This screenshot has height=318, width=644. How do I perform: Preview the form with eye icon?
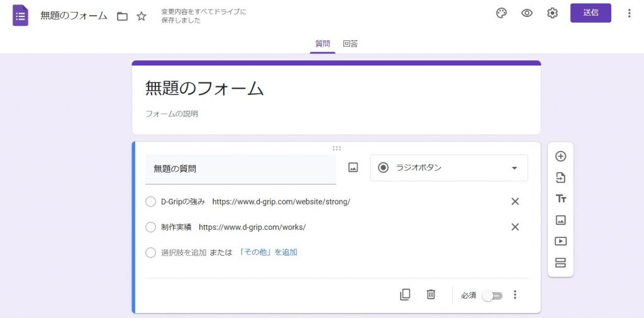click(526, 13)
